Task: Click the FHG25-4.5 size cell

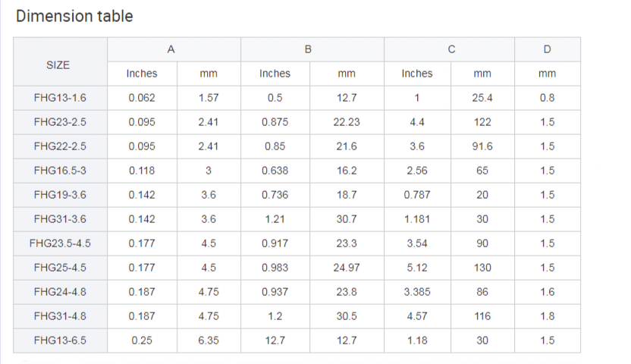Action: tap(61, 268)
